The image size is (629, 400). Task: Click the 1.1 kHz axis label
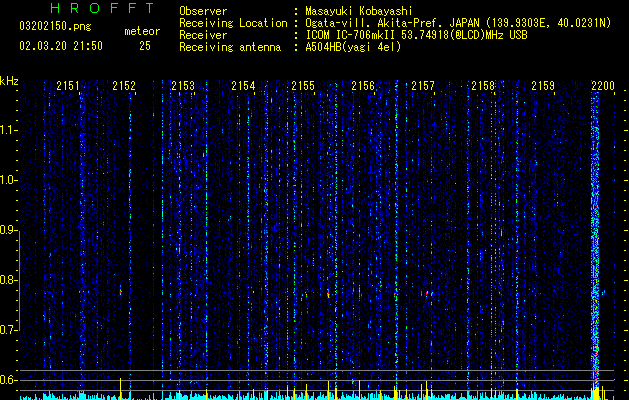coord(8,130)
